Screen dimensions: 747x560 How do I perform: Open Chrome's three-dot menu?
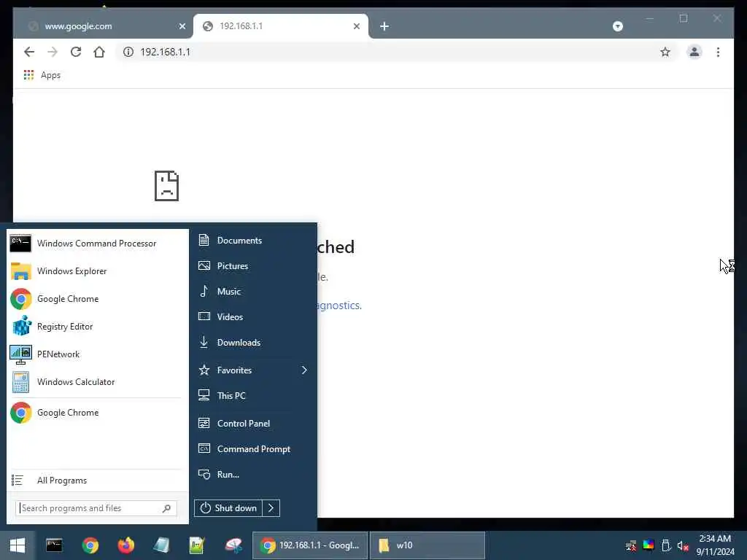(718, 52)
